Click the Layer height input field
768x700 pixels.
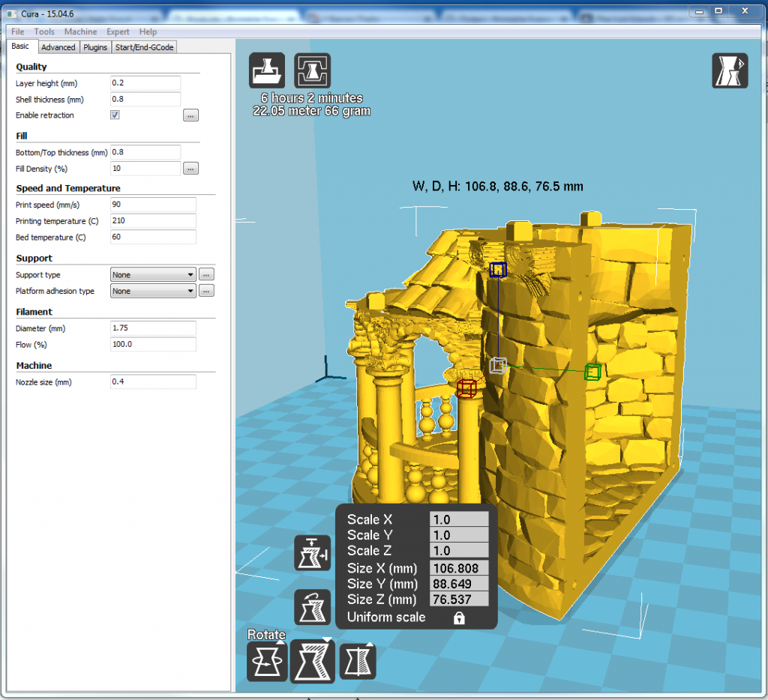(x=145, y=83)
